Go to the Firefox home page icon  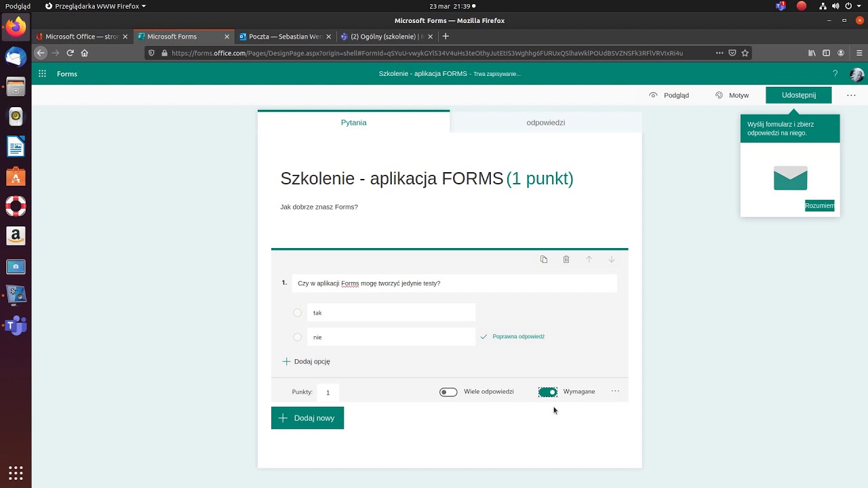[84, 53]
